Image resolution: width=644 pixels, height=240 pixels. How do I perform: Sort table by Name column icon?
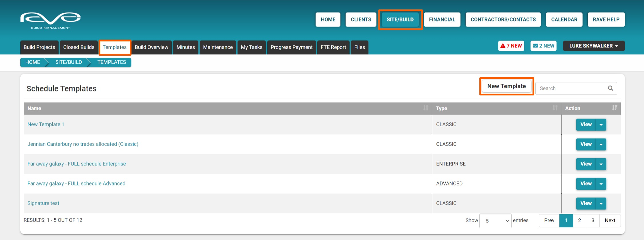click(426, 108)
